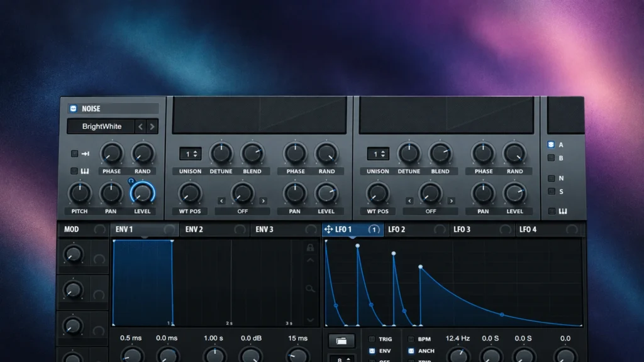The height and width of the screenshot is (362, 644).
Task: Click envelope graph lock icon
Action: 310,247
